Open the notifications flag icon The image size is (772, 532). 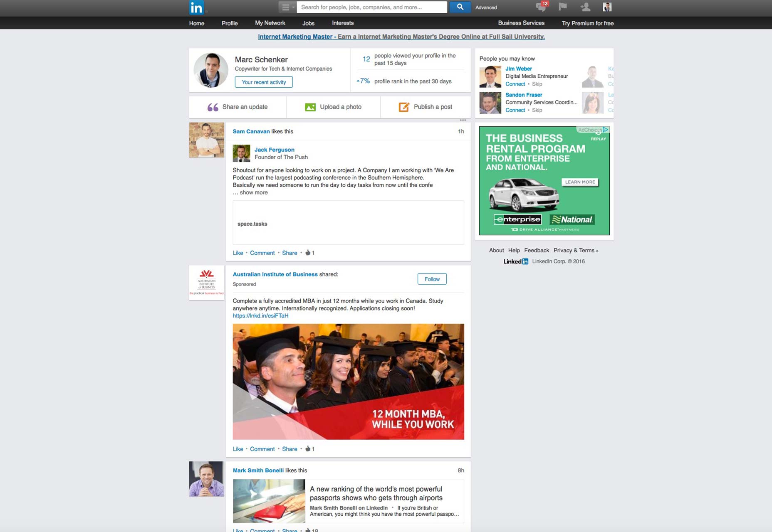[562, 7]
